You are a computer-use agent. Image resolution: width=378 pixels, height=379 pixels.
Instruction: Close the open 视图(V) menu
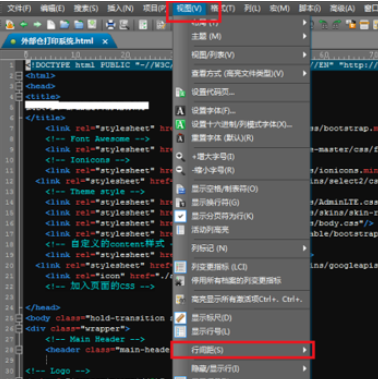(x=189, y=9)
